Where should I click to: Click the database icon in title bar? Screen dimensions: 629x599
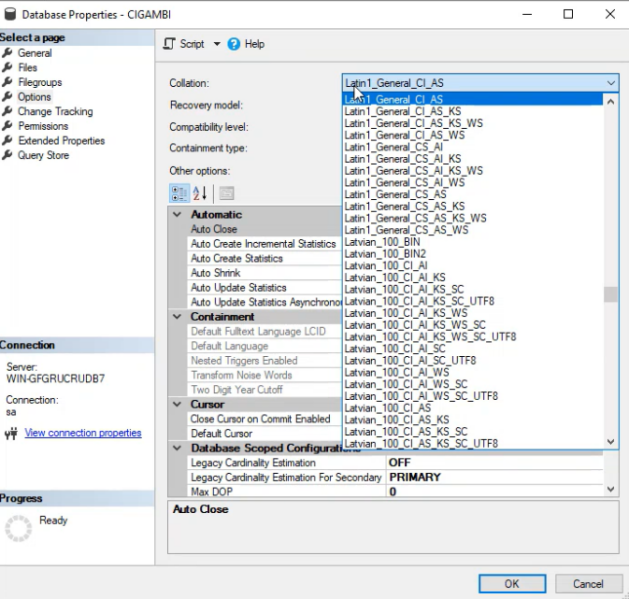(x=10, y=14)
